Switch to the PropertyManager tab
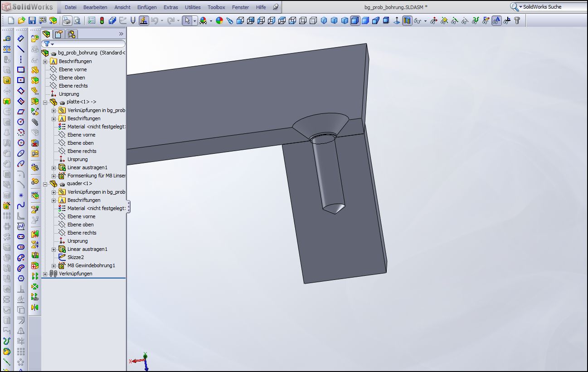Viewport: 588px width, 372px height. pos(59,34)
